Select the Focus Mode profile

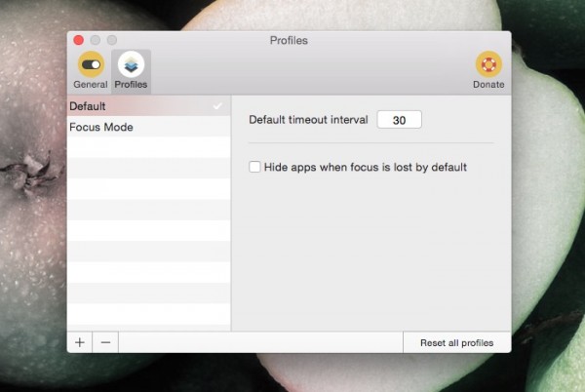click(149, 127)
